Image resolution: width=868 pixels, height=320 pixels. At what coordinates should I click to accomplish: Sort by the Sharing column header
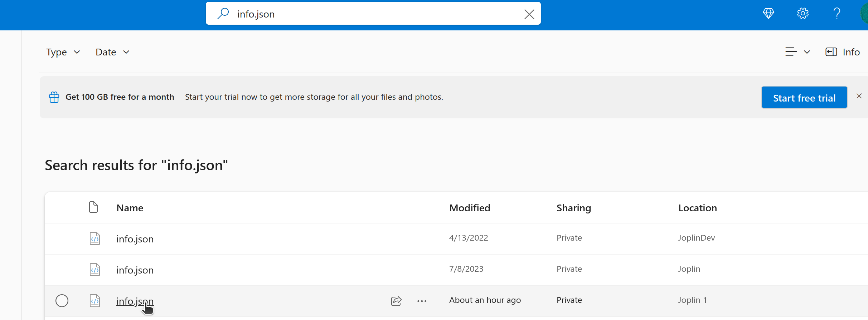574,208
